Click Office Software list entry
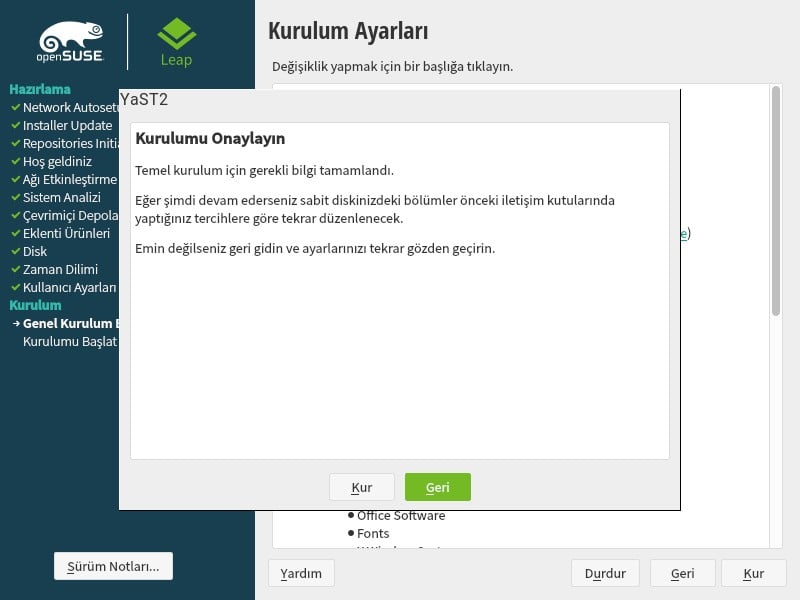The height and width of the screenshot is (600, 800). click(x=401, y=516)
